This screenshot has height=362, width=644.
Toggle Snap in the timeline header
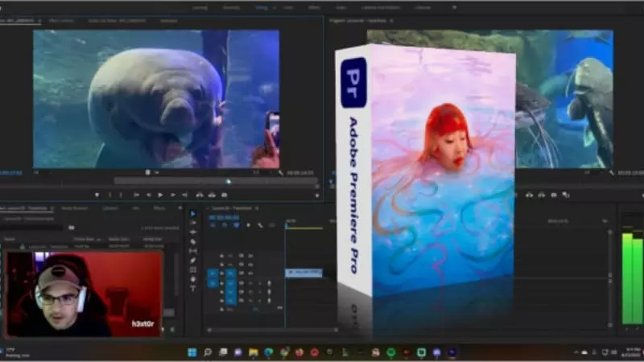tap(225, 225)
